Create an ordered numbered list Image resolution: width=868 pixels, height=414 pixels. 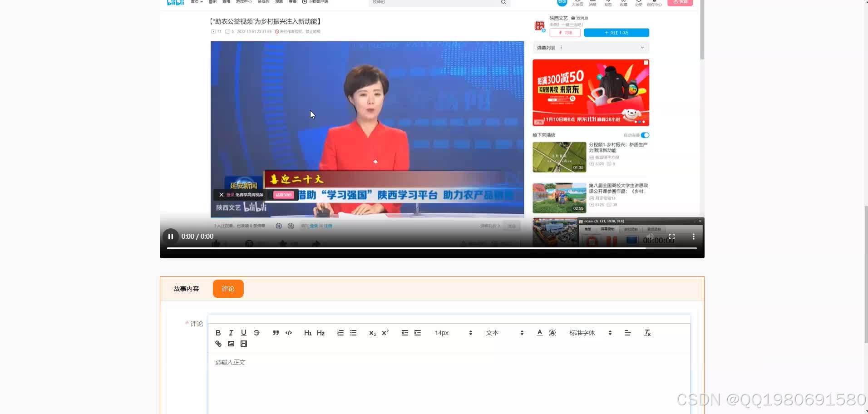click(340, 333)
